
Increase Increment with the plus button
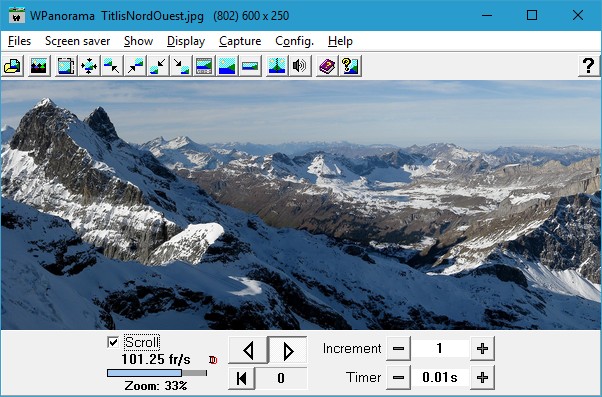pyautogui.click(x=482, y=349)
